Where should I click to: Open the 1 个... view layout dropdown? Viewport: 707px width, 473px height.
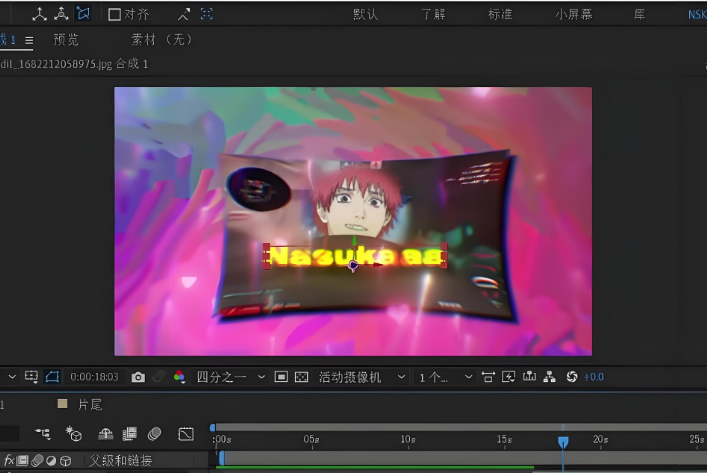pyautogui.click(x=445, y=377)
